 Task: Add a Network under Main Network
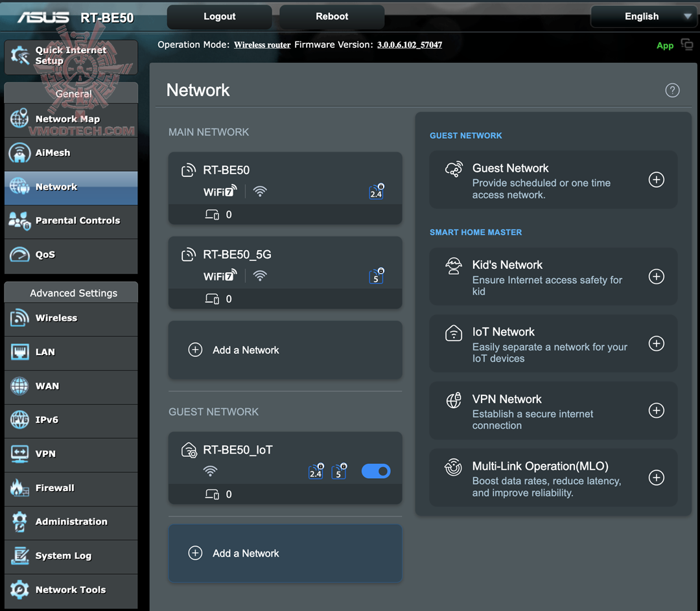pyautogui.click(x=285, y=350)
